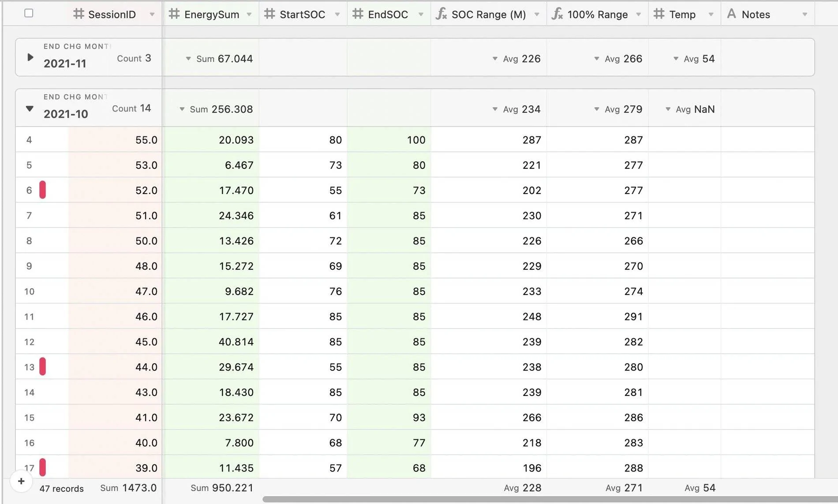Click the EnergySum number field icon

[174, 14]
